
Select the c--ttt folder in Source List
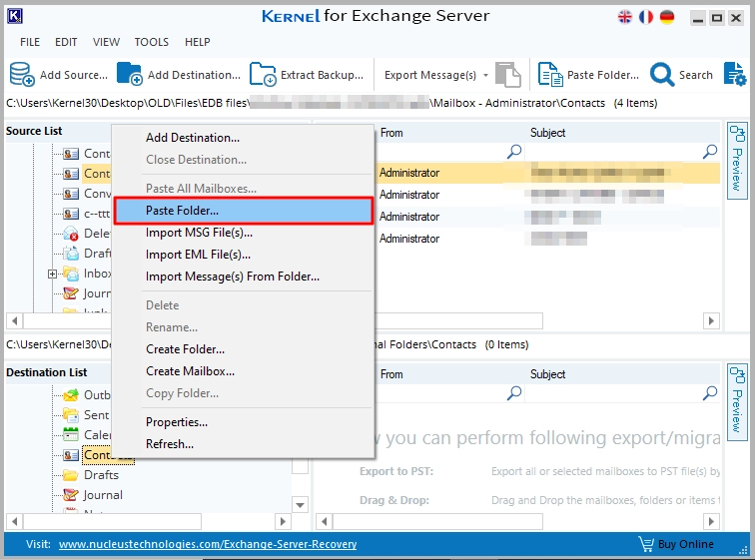(x=97, y=214)
